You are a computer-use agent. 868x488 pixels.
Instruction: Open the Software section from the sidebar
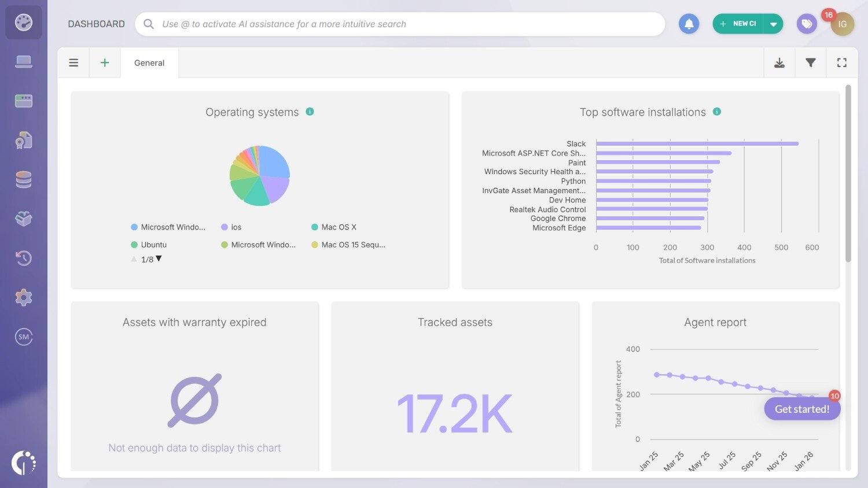(24, 100)
